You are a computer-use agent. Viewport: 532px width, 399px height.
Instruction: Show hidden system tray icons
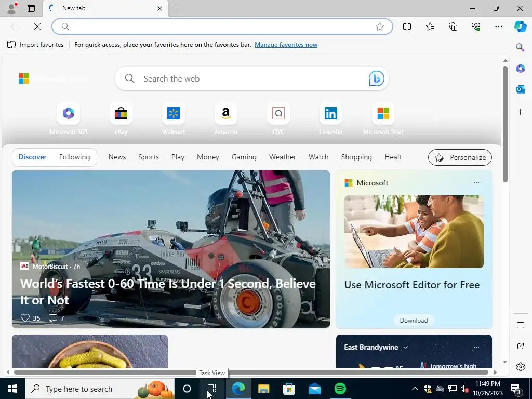click(x=415, y=389)
